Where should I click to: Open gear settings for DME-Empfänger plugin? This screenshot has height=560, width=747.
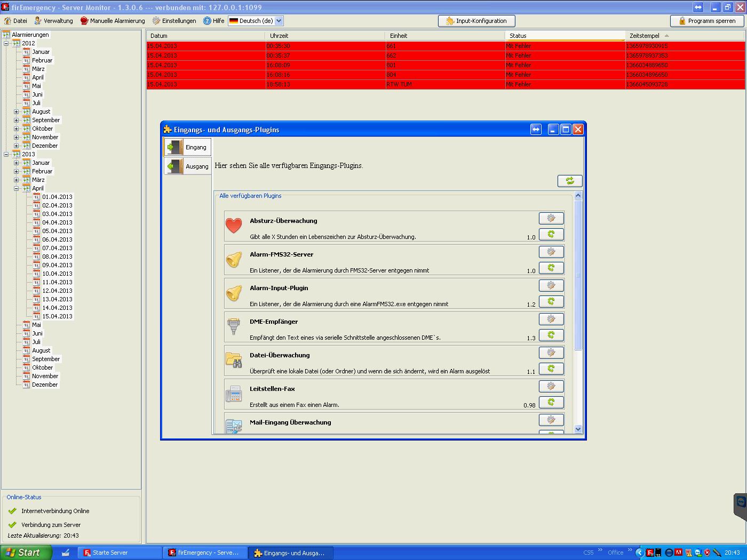click(551, 319)
